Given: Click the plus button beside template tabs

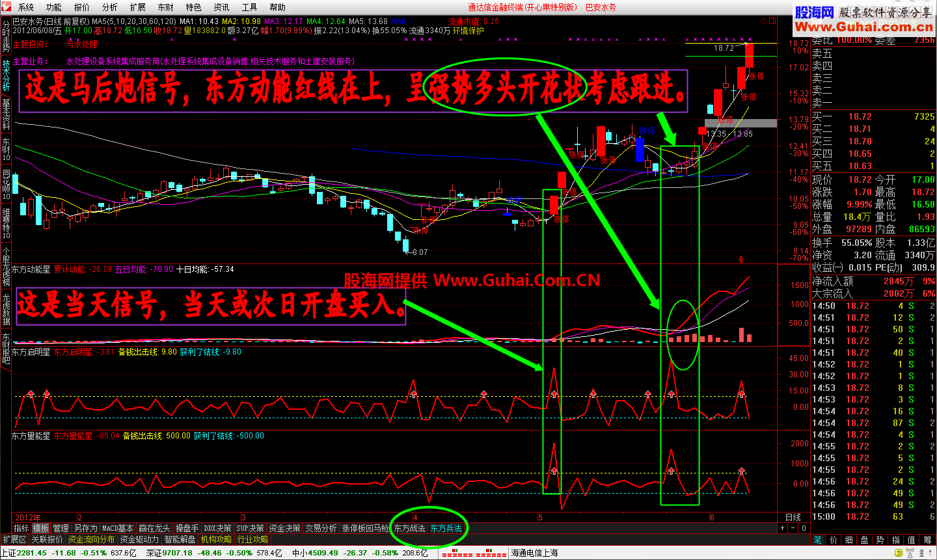Looking at the screenshot, I should pyautogui.click(x=783, y=528).
